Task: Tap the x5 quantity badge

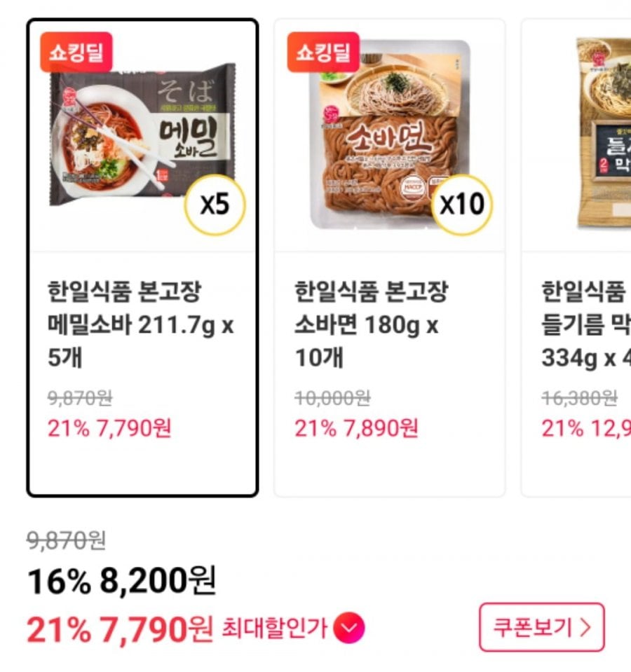Action: coord(215,205)
